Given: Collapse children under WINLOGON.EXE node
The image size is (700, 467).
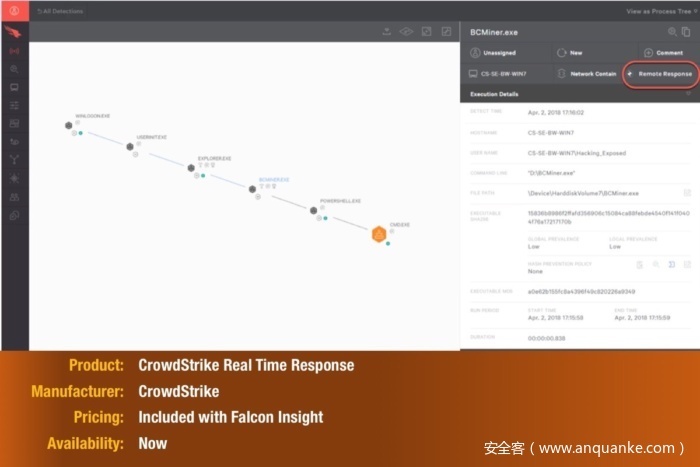Looking at the screenshot, I should tap(74, 133).
